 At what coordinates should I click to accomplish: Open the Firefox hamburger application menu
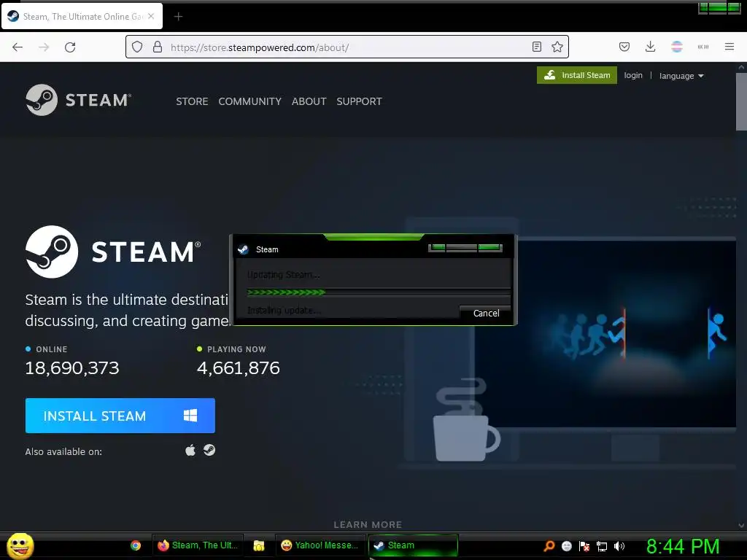[729, 47]
